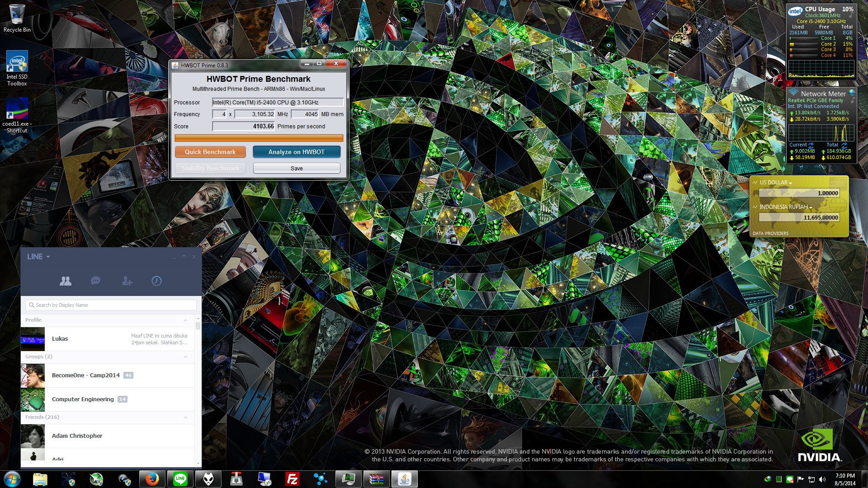Viewport: 868px width, 488px height.
Task: Open Firefox from the taskbar
Action: 152,479
